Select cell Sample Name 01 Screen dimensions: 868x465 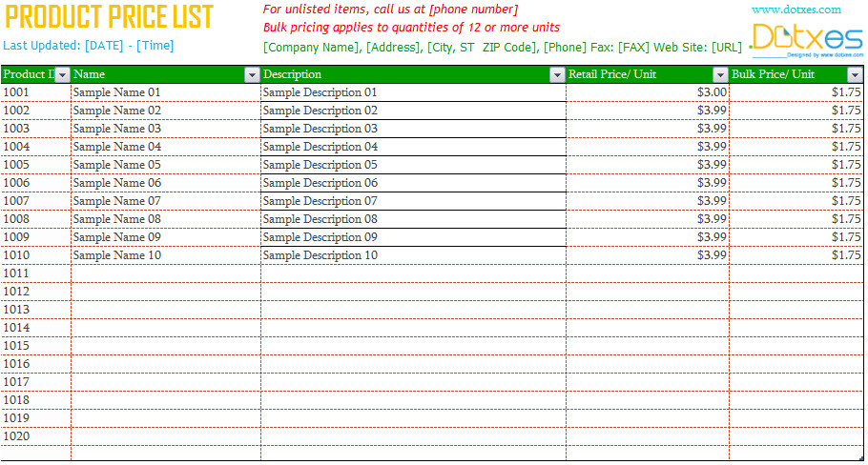click(166, 92)
